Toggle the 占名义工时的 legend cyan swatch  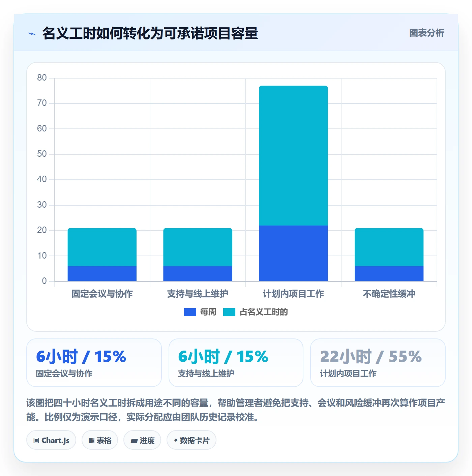(229, 312)
